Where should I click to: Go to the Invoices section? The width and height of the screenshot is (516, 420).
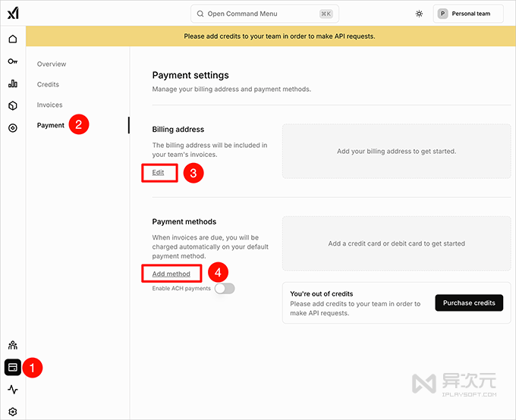click(50, 105)
